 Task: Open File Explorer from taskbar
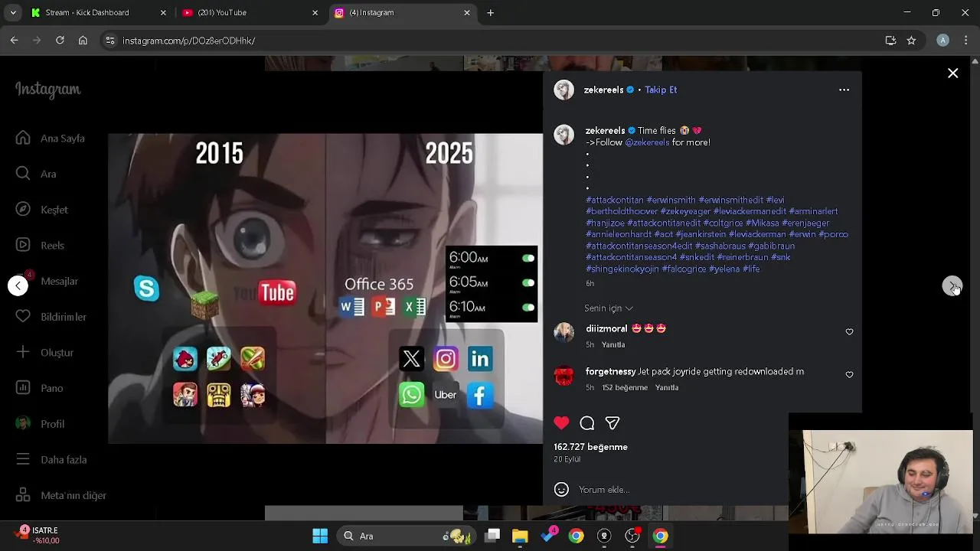click(520, 536)
